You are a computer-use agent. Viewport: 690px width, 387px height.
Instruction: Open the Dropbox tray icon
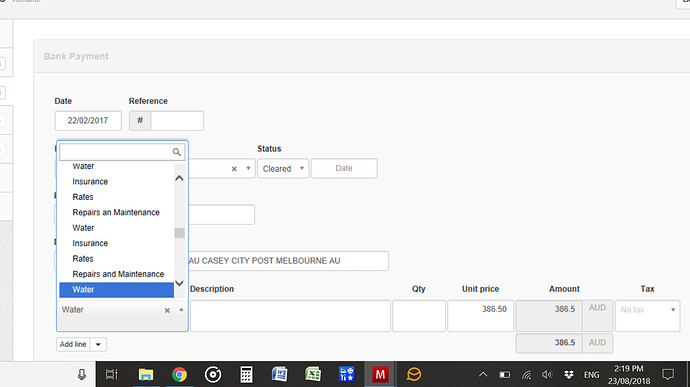569,375
